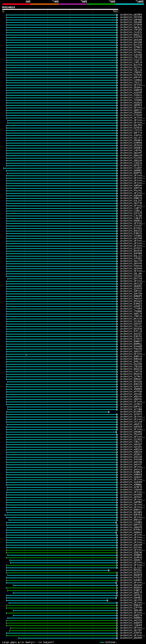Image resolution: width=146 pixels, height=644 pixels.
Task: Select the UniRef100_Q6BIV2 label
Action: (131, 110)
